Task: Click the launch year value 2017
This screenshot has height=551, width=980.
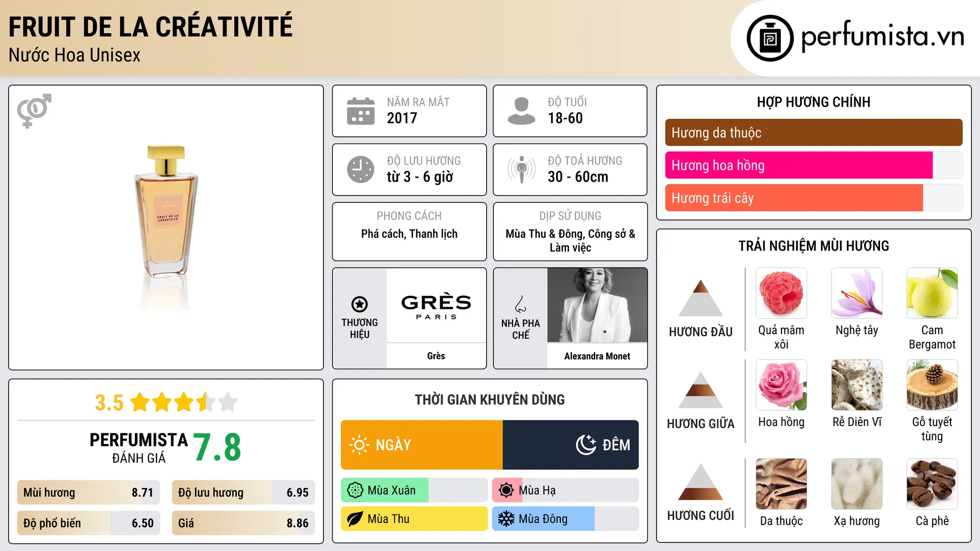Action: coord(402,118)
